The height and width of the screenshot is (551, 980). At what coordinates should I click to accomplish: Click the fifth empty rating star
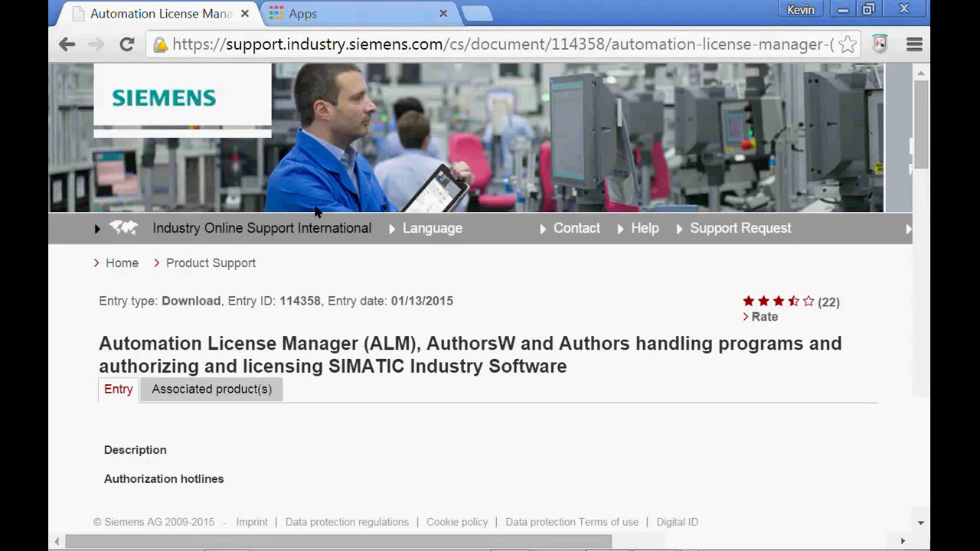tap(808, 302)
